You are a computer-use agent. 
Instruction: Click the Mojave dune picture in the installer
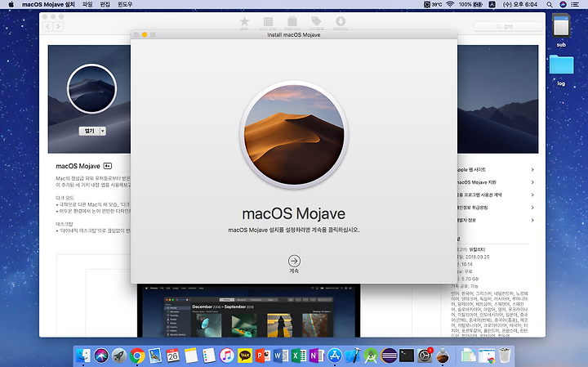coord(294,135)
